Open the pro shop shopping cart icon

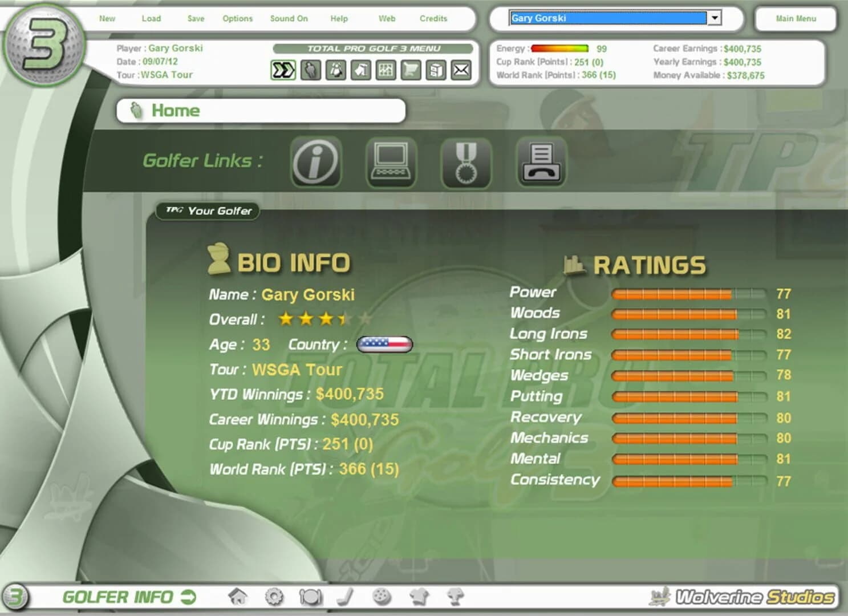tap(411, 69)
